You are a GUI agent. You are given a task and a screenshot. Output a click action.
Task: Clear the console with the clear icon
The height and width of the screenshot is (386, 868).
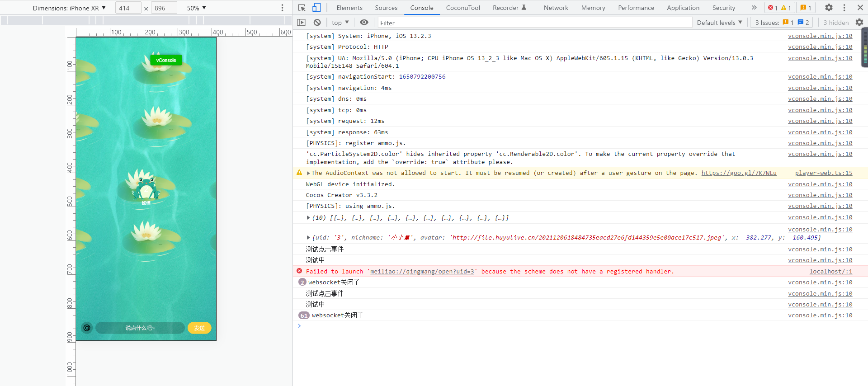[317, 23]
